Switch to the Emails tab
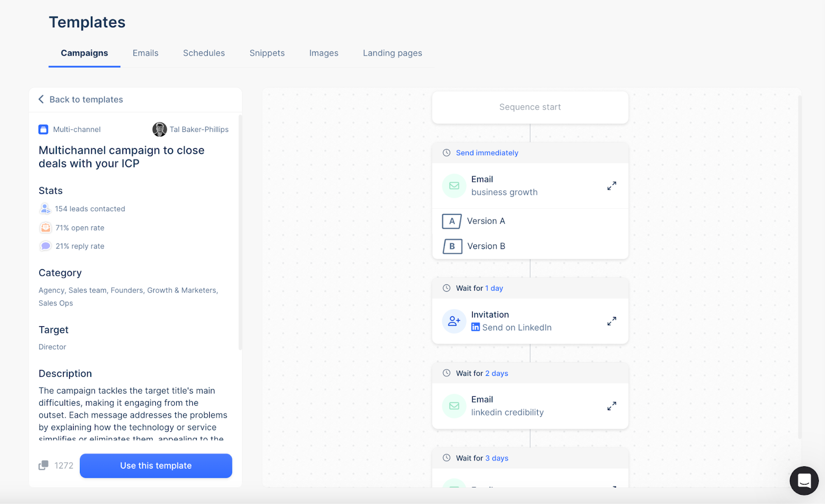This screenshot has height=504, width=825. click(145, 53)
